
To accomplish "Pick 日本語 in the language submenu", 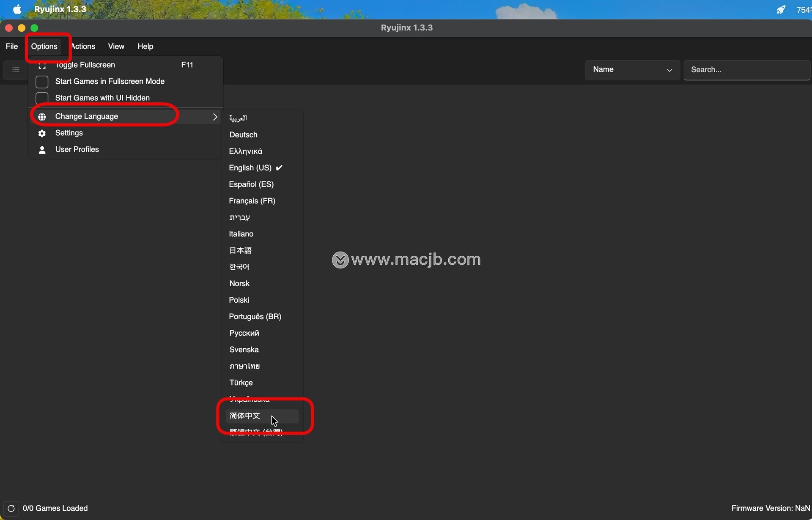I will (x=240, y=251).
